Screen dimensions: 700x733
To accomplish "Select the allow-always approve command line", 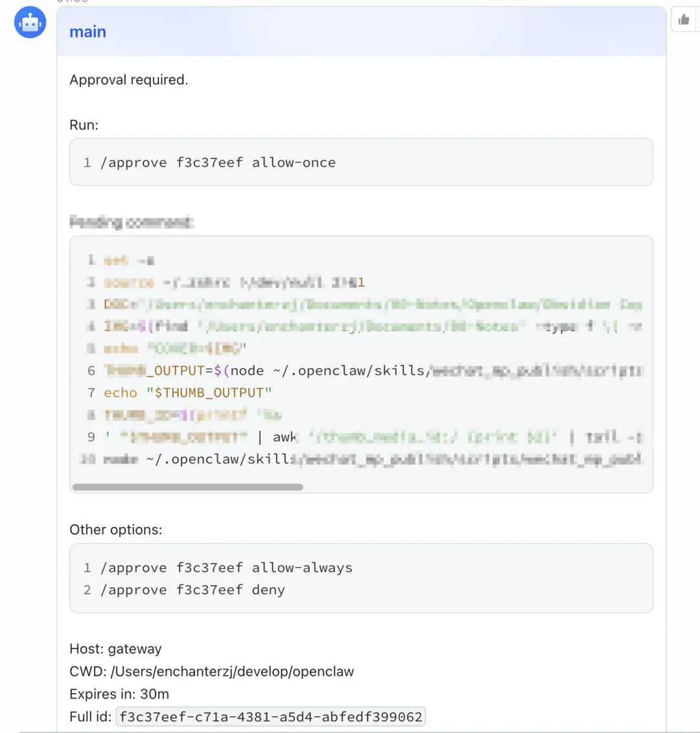I will [226, 568].
